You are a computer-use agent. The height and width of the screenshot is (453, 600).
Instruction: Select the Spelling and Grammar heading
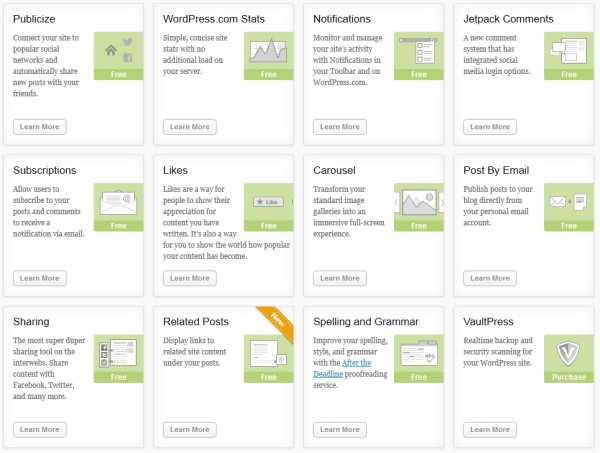[x=366, y=322]
